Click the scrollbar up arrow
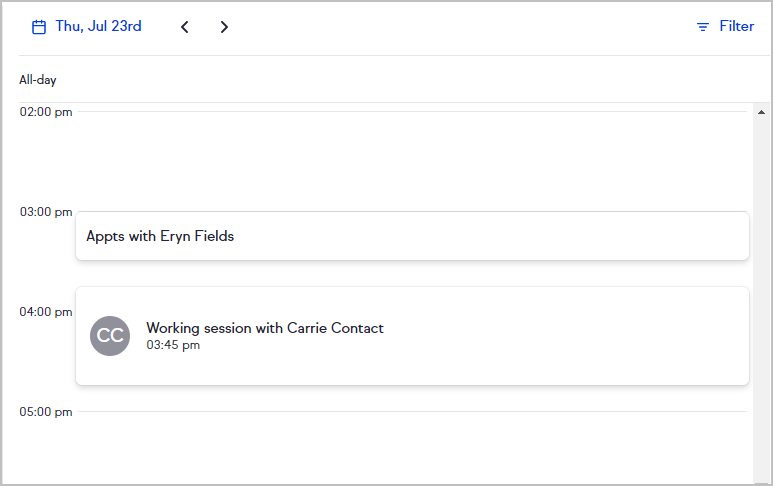 (760, 111)
